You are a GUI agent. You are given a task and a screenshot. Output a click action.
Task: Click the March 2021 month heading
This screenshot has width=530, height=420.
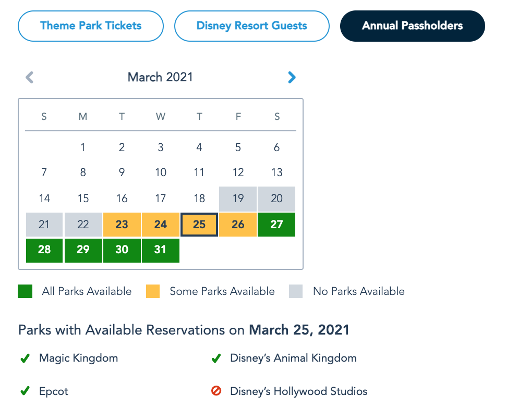[x=160, y=78]
